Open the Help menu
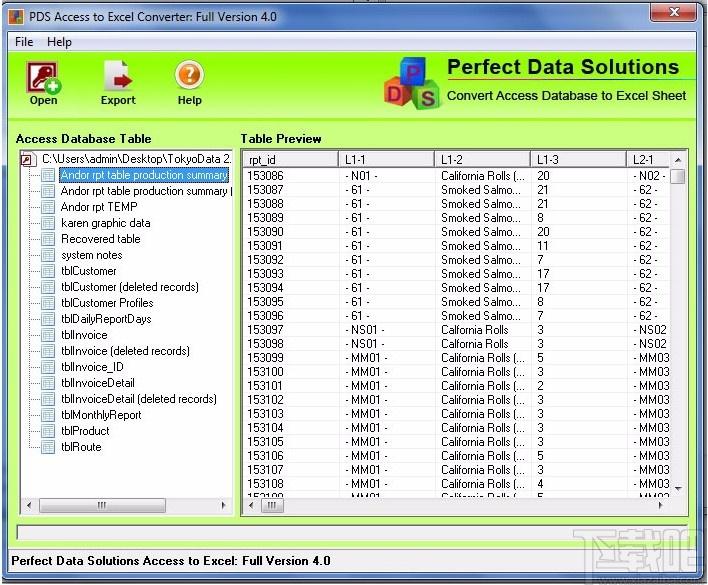 [x=59, y=42]
